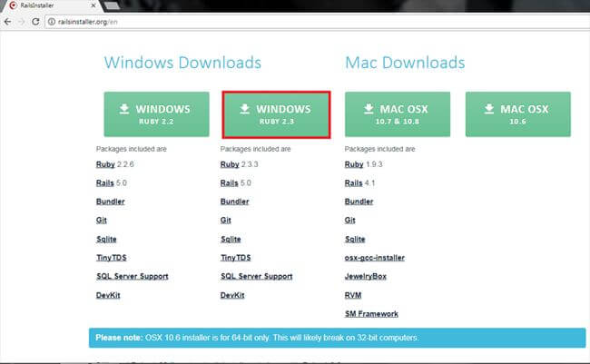Click the 2.2.6 version text

click(125, 164)
